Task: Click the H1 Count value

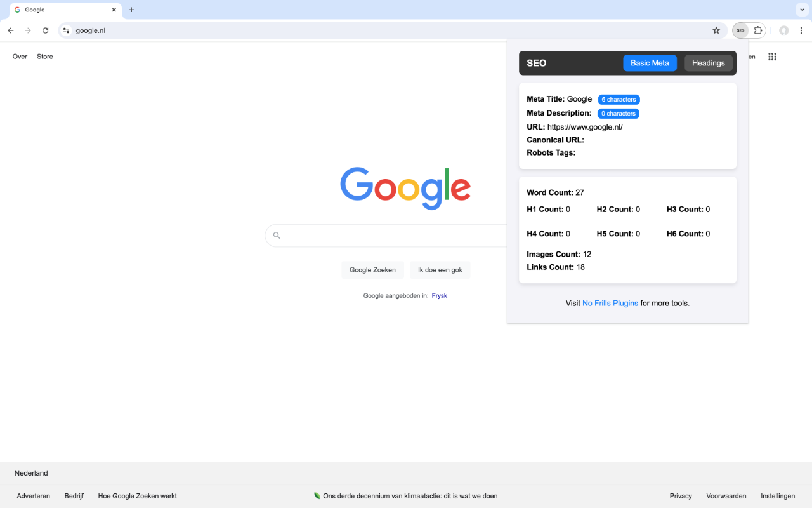Action: 568,210
